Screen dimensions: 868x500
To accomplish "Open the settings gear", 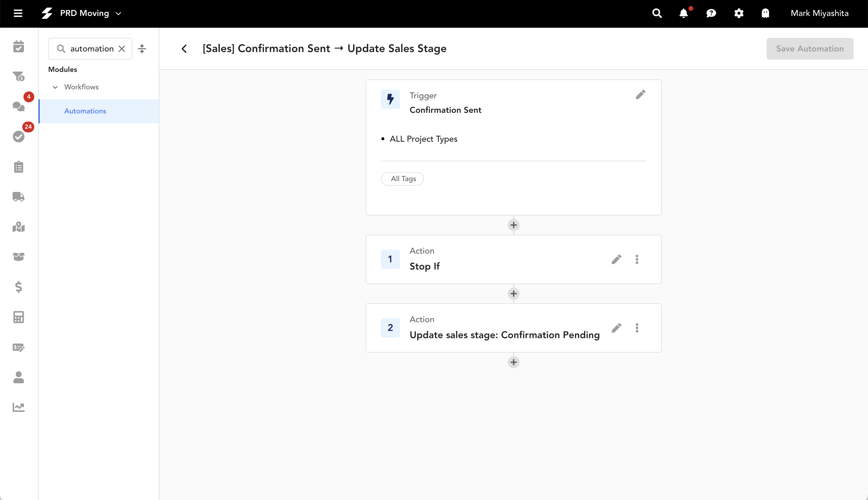I will (x=739, y=14).
